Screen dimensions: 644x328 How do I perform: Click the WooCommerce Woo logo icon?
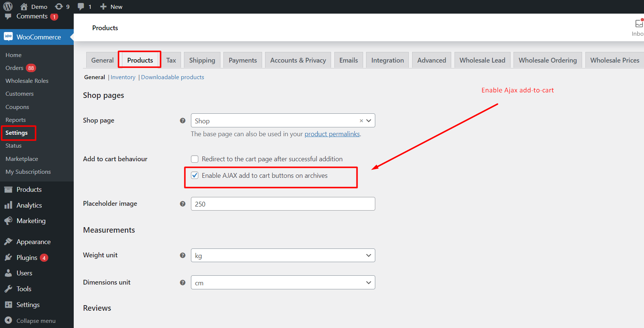click(8, 36)
